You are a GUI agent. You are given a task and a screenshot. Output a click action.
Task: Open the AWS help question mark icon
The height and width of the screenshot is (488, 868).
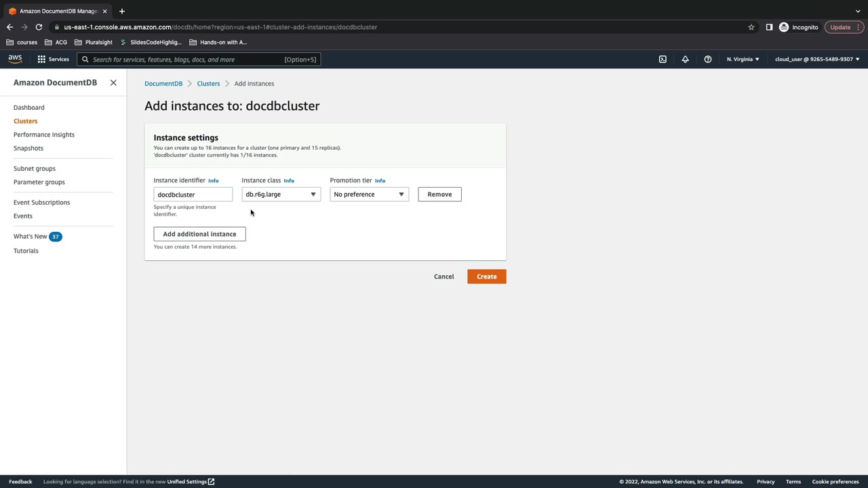click(x=708, y=60)
